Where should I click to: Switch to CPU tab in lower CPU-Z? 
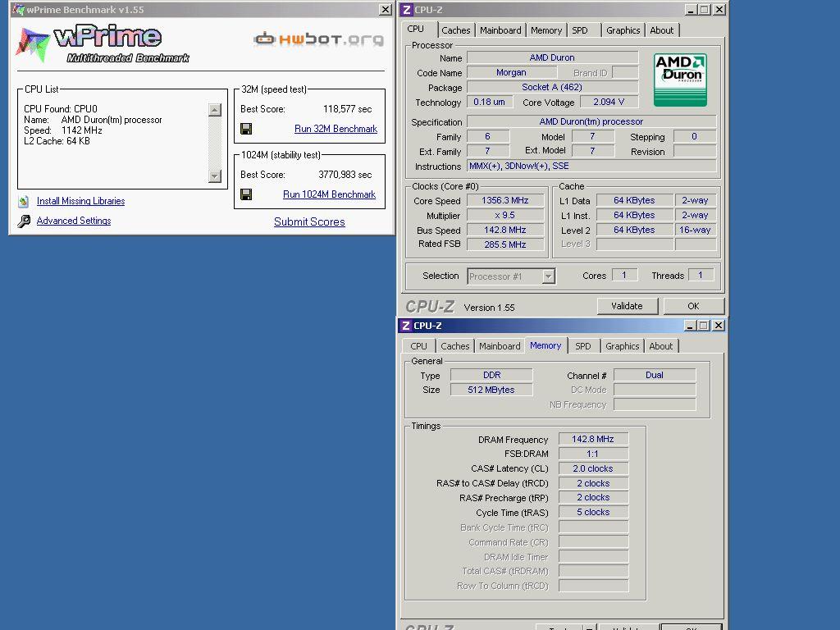tap(418, 346)
